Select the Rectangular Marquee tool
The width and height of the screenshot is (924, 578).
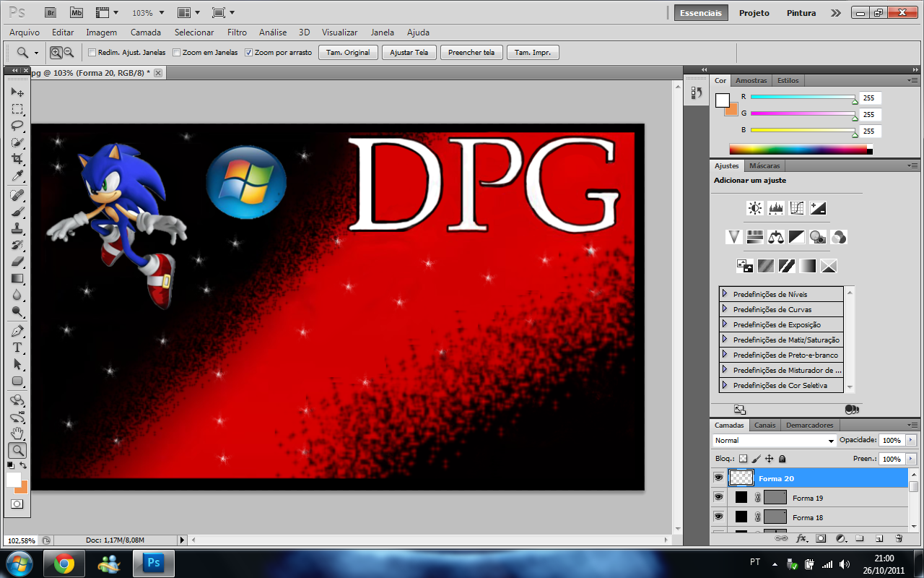point(17,109)
